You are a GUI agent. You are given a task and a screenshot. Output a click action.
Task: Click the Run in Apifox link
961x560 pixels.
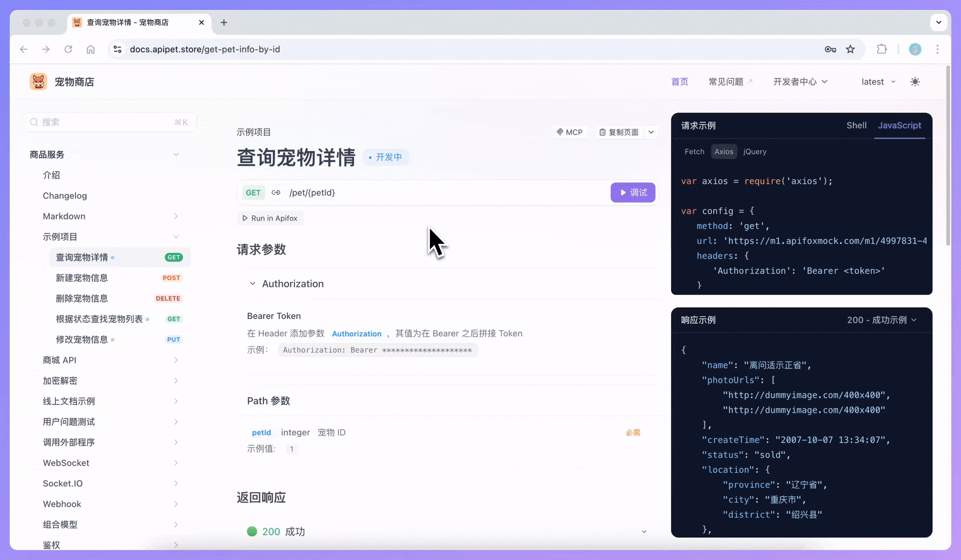270,218
